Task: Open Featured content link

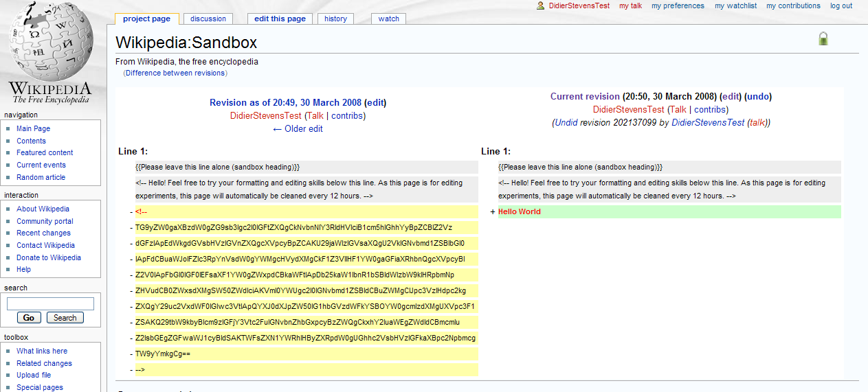Action: point(45,152)
